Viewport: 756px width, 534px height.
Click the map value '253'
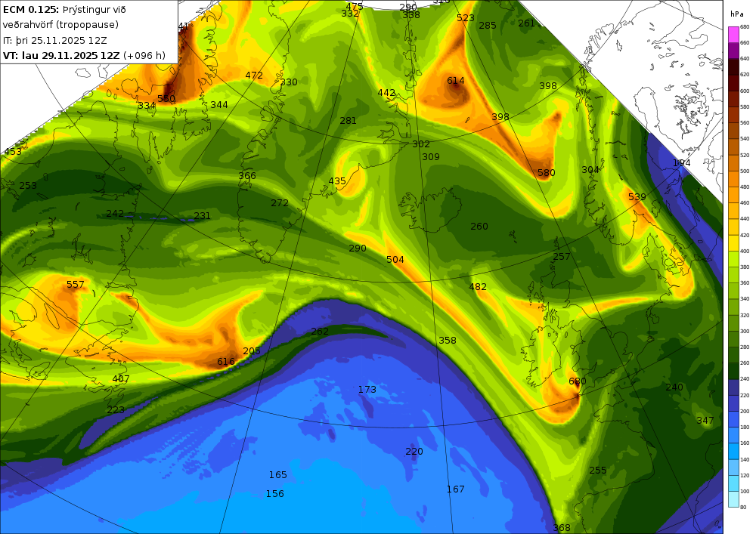point(28,185)
